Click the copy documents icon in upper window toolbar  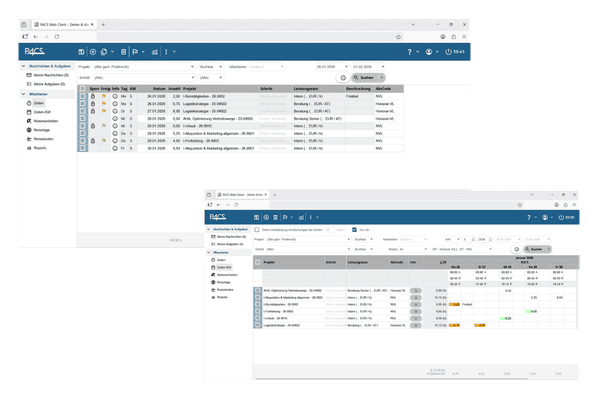104,52
